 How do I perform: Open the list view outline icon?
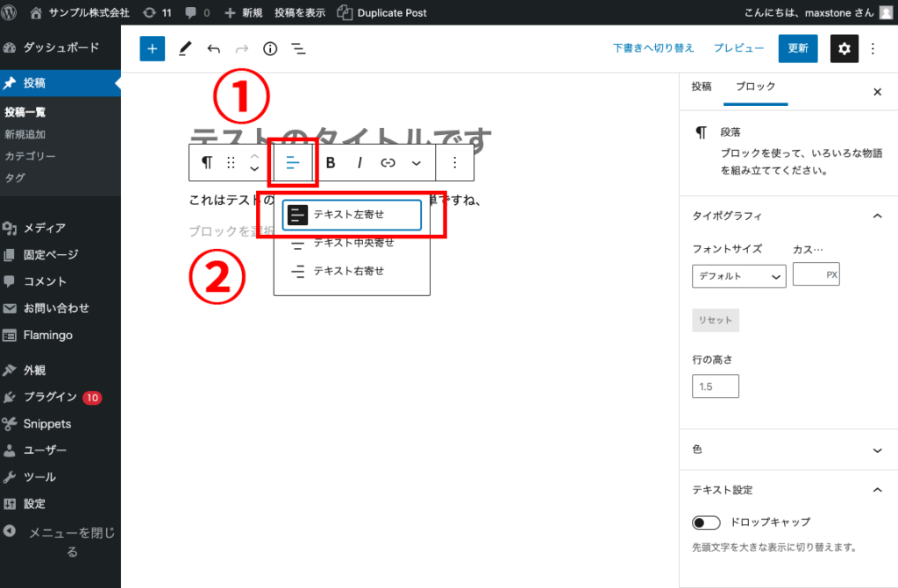click(298, 48)
